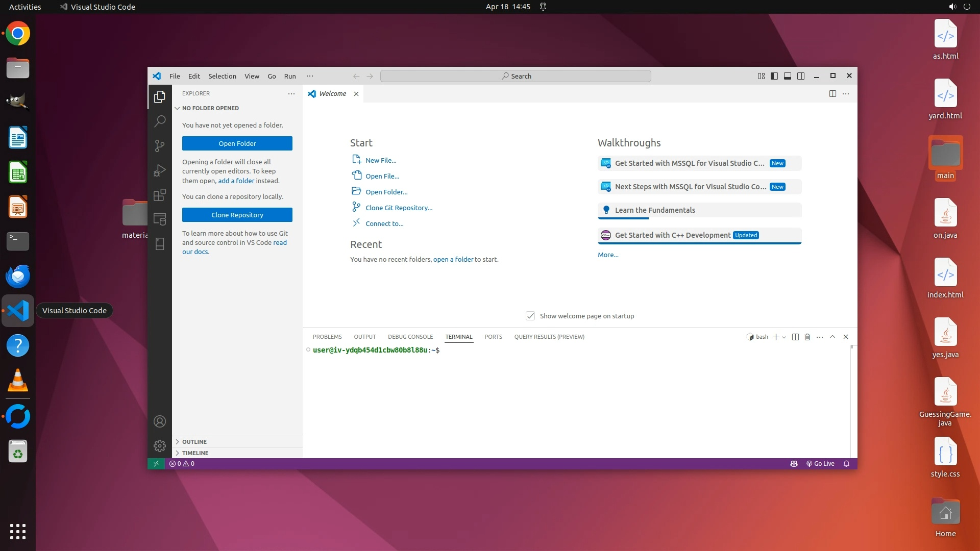
Task: Open the Source Control view icon
Action: (160, 146)
